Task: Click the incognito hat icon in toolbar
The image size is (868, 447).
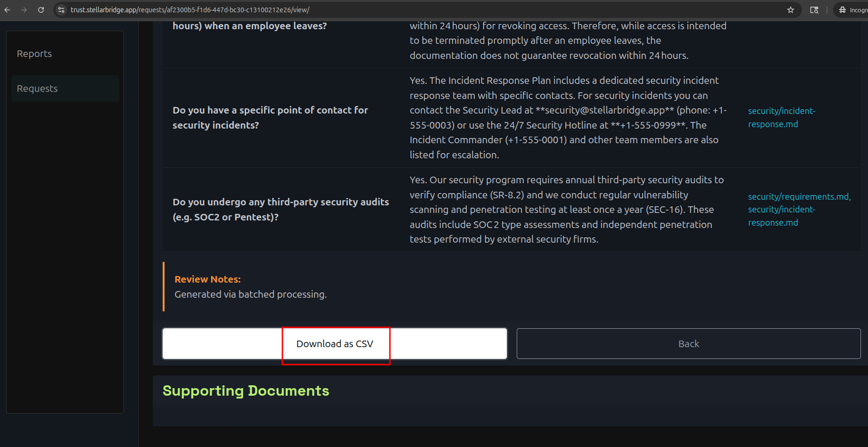Action: pyautogui.click(x=842, y=9)
